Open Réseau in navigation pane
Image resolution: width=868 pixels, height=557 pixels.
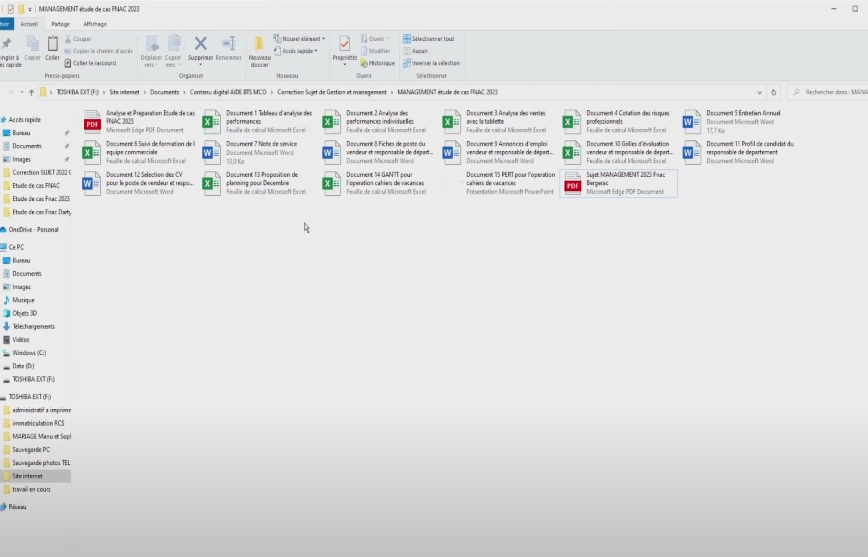coord(17,507)
